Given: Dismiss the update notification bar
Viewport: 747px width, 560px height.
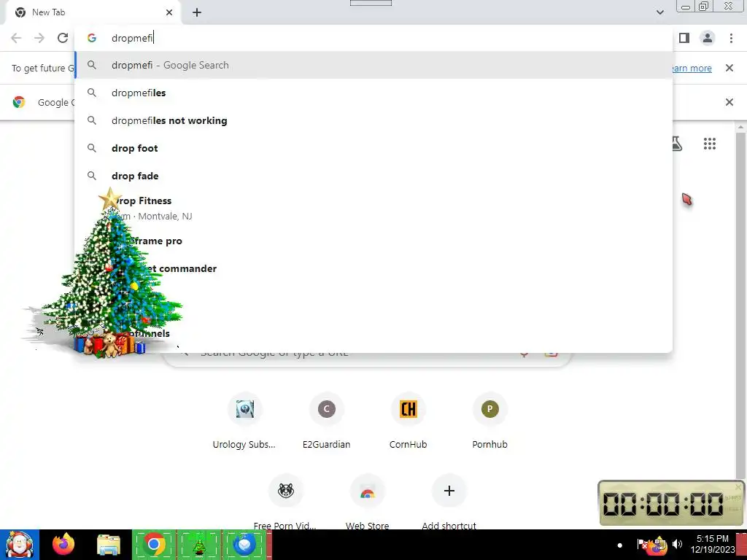Looking at the screenshot, I should click(729, 68).
